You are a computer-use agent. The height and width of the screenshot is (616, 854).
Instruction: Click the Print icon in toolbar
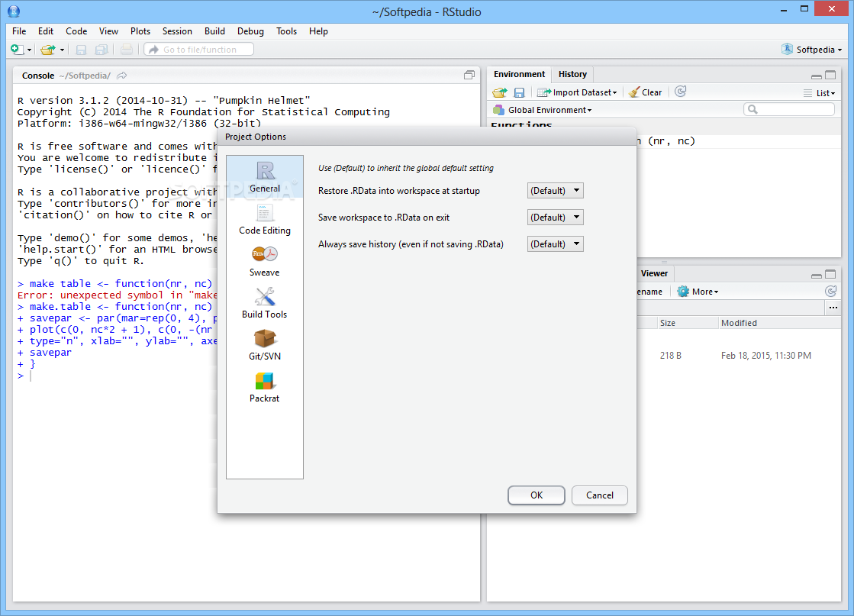coord(127,50)
